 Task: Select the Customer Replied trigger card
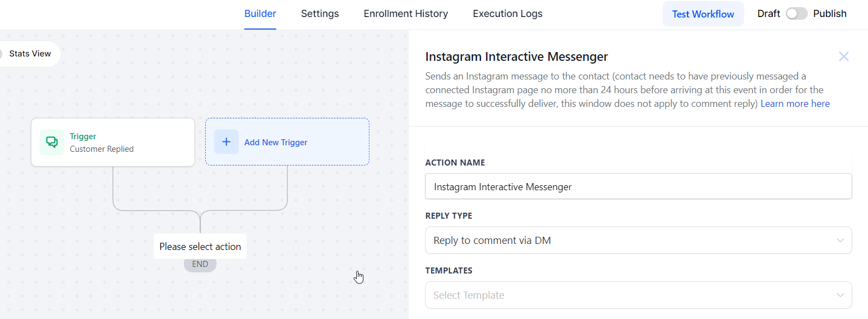pyautogui.click(x=113, y=142)
